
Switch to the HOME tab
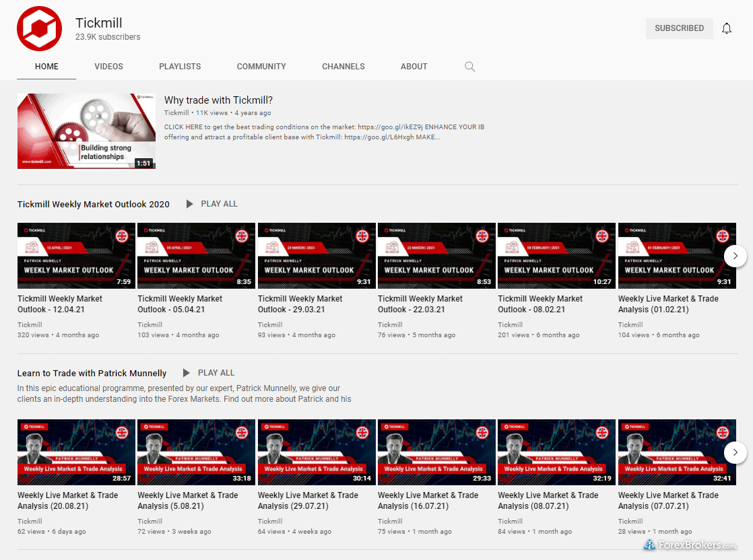(46, 67)
